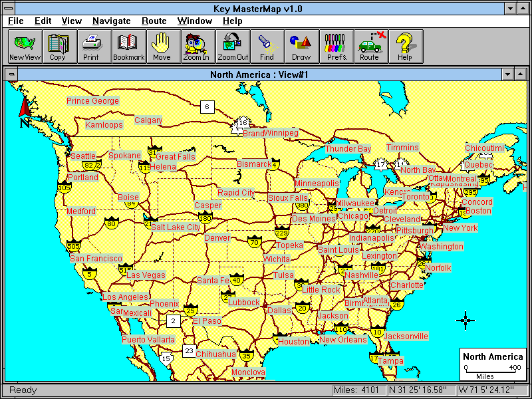Click the Mexico highway 15 shield
Screen dimensions: 532x399
166,358
